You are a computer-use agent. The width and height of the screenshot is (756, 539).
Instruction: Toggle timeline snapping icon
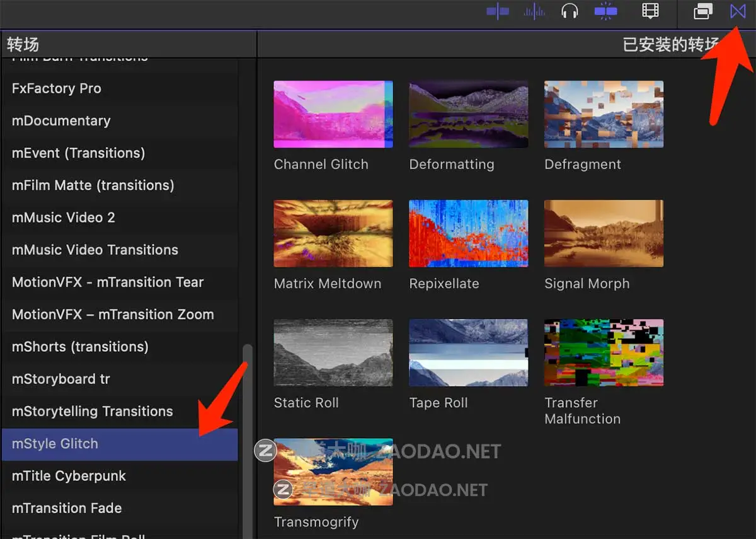coord(605,12)
